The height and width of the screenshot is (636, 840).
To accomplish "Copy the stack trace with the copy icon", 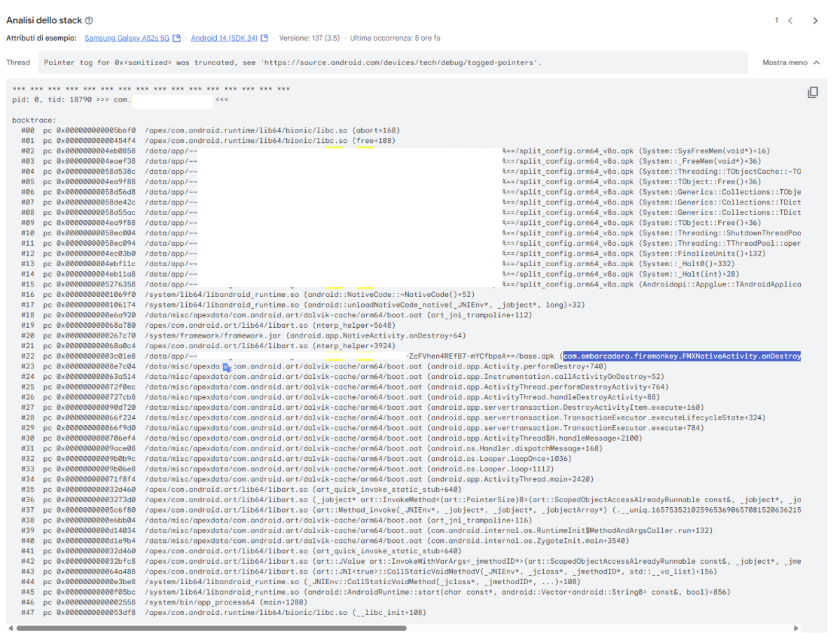I will (813, 92).
